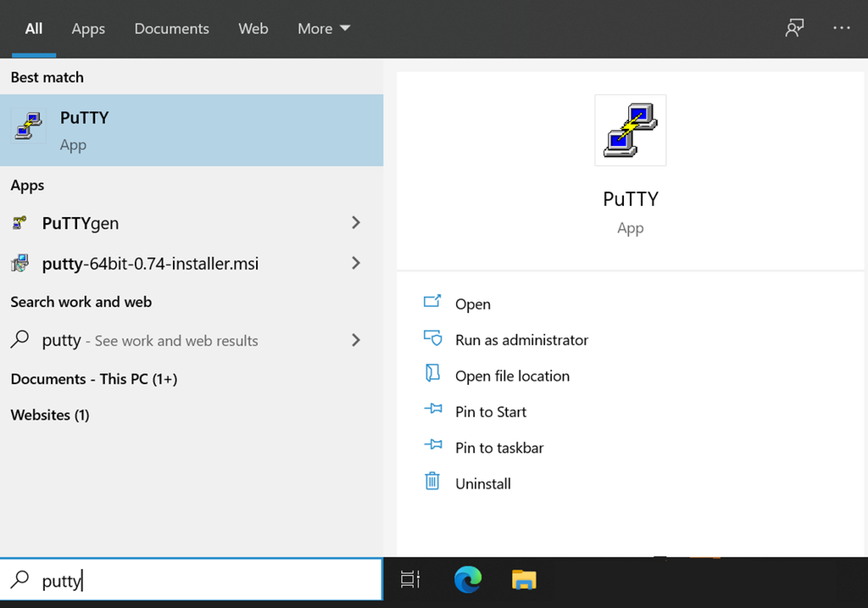The image size is (868, 608).
Task: Open the More filters dropdown
Action: point(323,28)
